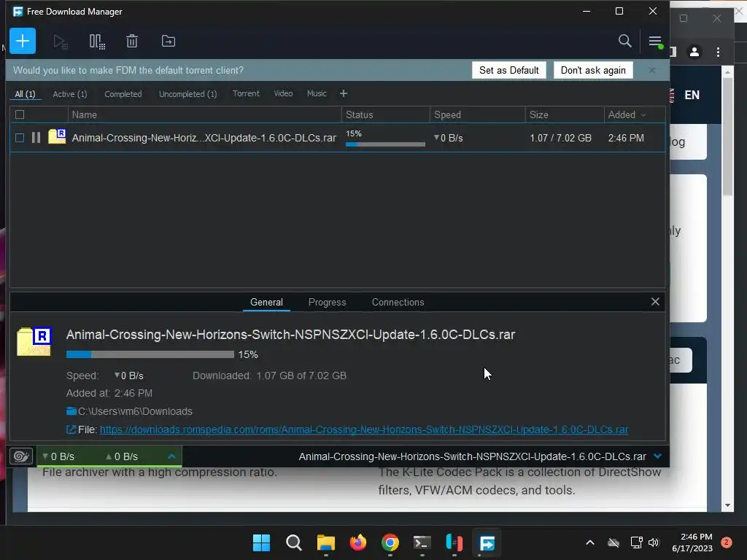Switch to the All (1) filter tab

tap(25, 94)
